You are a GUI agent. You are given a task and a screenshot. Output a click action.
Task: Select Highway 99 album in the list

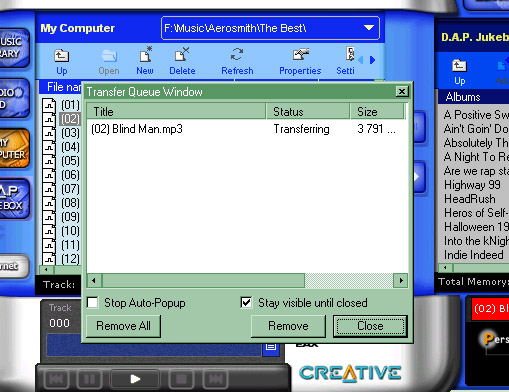472,185
